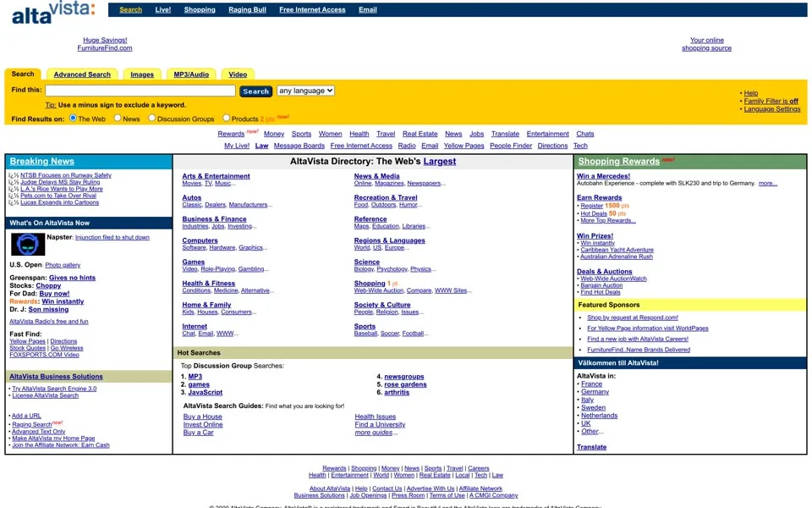
Task: Click the Translate link in right panel
Action: [x=591, y=447]
